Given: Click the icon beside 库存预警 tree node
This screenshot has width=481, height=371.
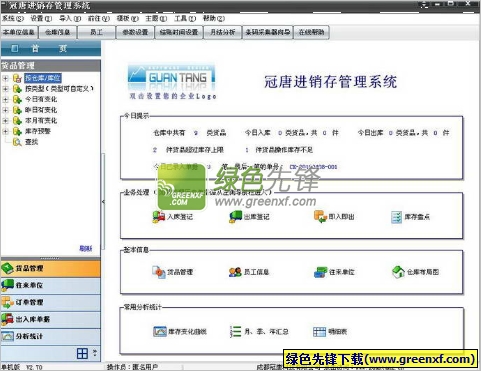Looking at the screenshot, I should 17,131.
